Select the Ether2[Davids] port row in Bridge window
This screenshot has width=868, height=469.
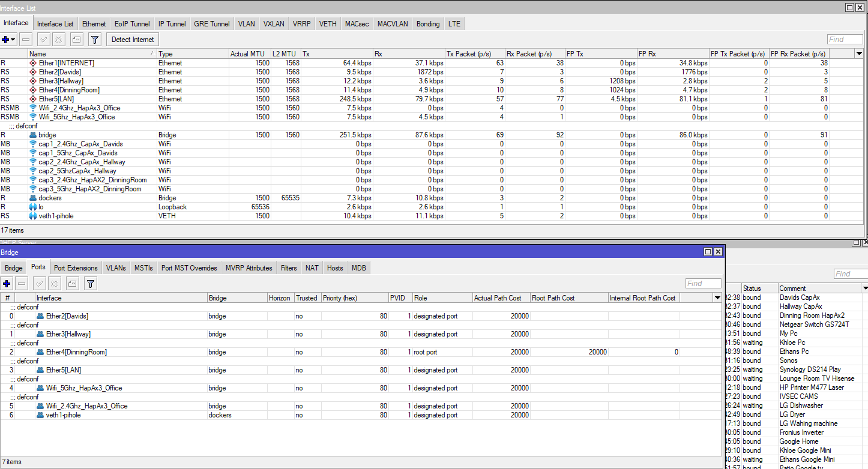coord(361,316)
